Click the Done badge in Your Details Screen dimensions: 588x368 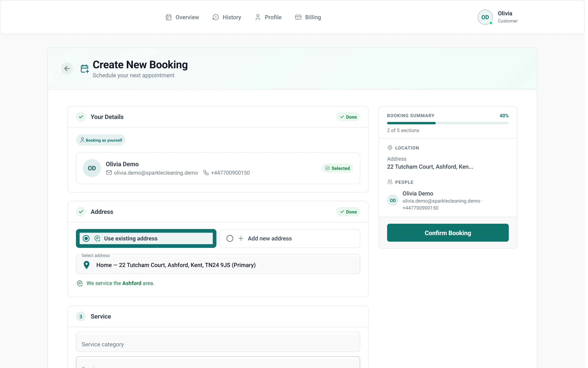coord(349,117)
